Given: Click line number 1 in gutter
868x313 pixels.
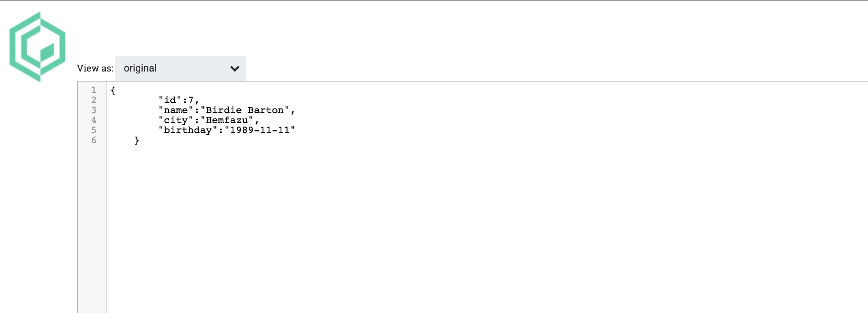Looking at the screenshot, I should coord(93,90).
